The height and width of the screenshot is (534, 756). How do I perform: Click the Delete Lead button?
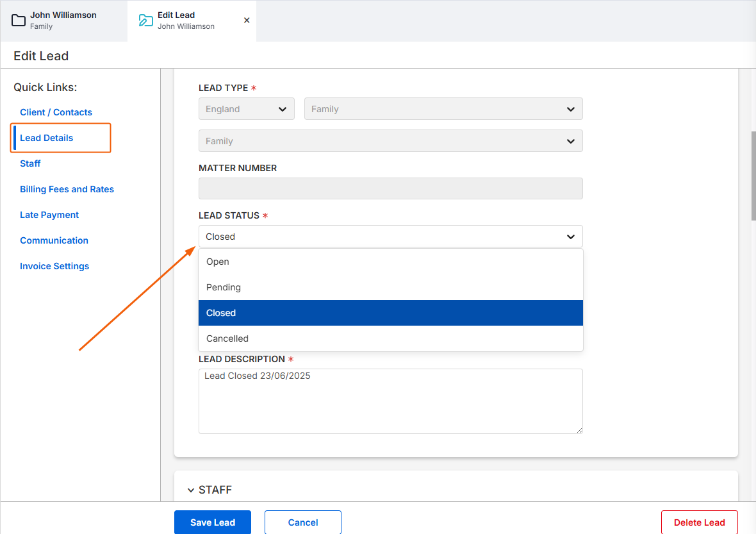pyautogui.click(x=699, y=522)
